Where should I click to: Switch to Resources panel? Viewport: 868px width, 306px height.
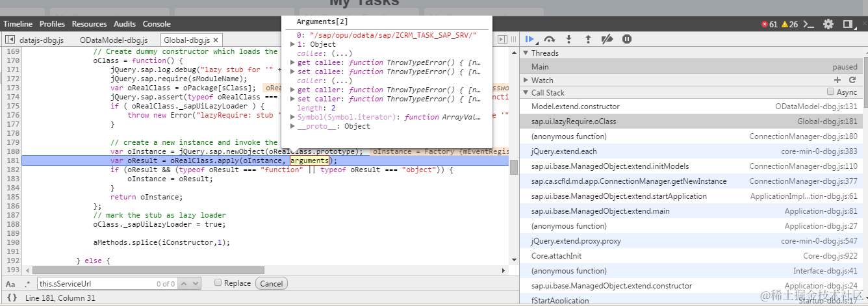pyautogui.click(x=89, y=24)
